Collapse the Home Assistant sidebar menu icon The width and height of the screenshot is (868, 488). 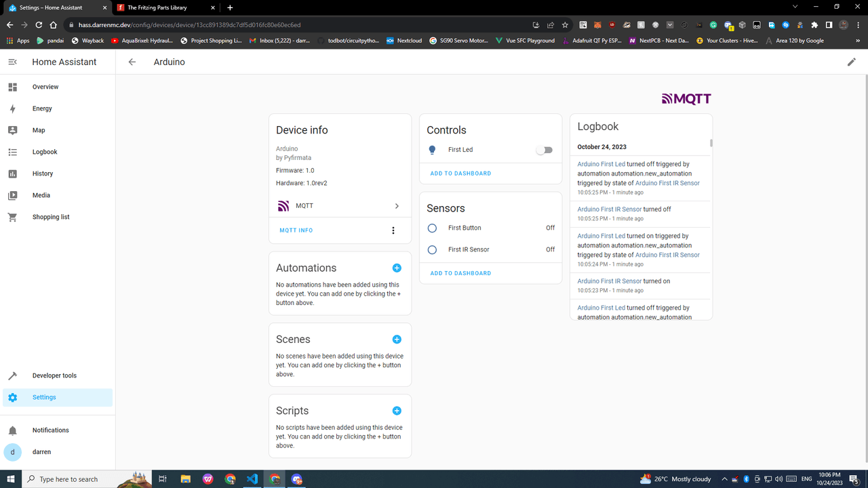[12, 62]
